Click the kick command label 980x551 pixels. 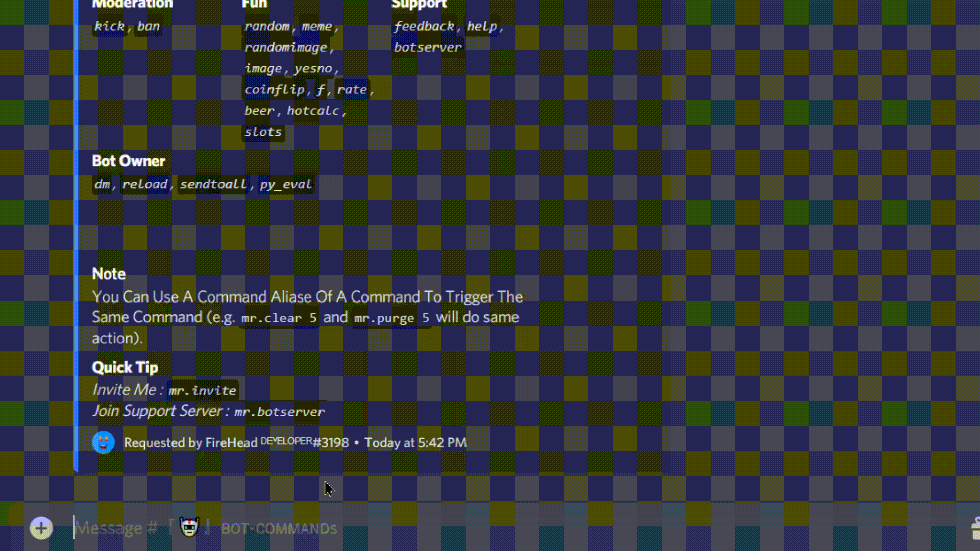coord(109,26)
